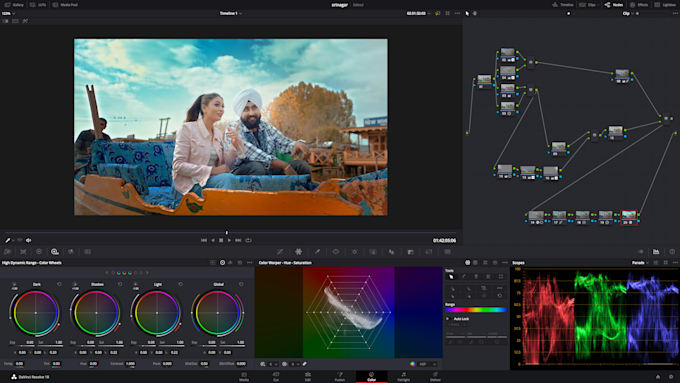Screen dimensions: 680x383
Task: Pick the node graph hand pan tool
Action: pyautogui.click(x=475, y=13)
